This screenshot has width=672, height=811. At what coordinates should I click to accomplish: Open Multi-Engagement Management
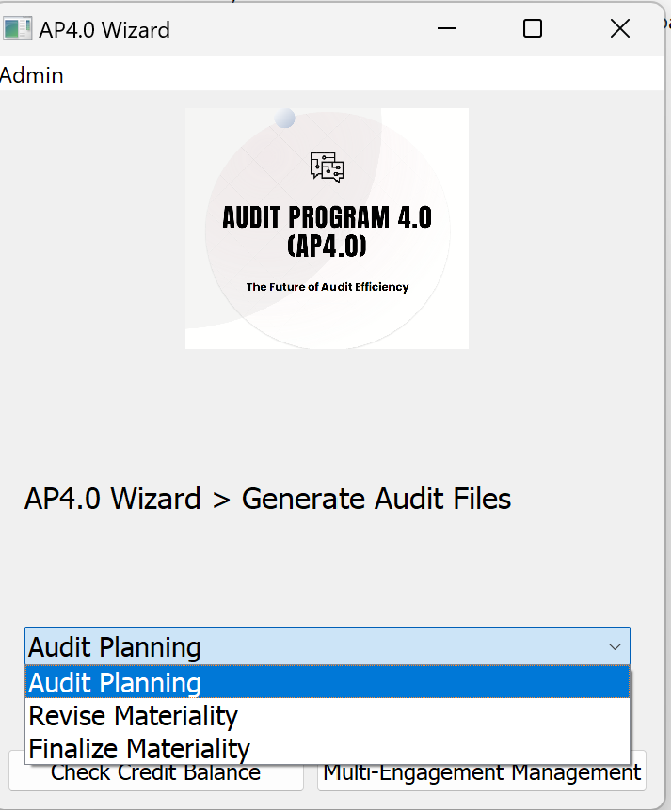(481, 771)
